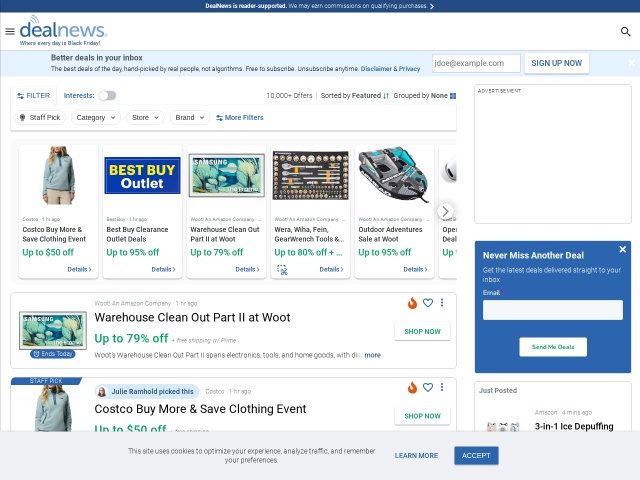This screenshot has height=480, width=640.
Task: Open the hamburger navigation menu
Action: pos(10,31)
